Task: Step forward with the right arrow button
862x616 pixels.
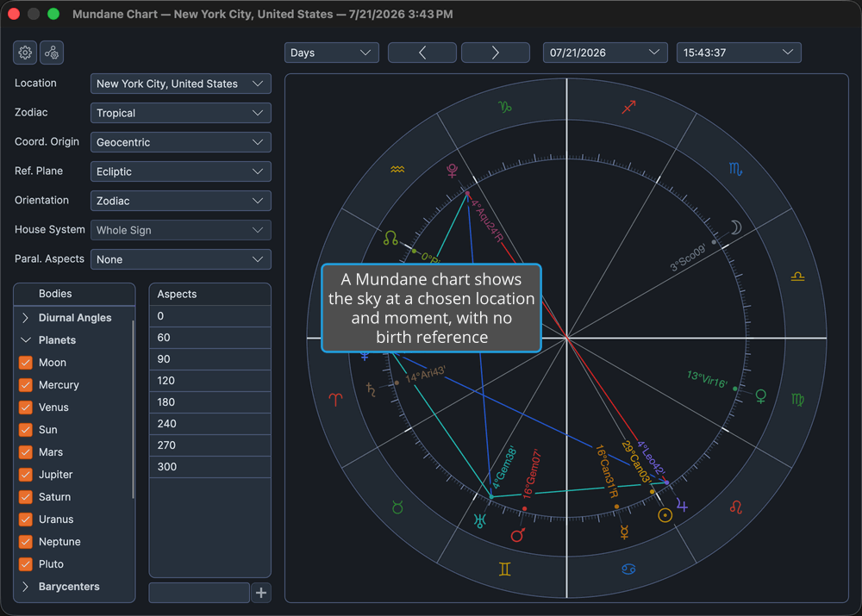Action: [496, 53]
